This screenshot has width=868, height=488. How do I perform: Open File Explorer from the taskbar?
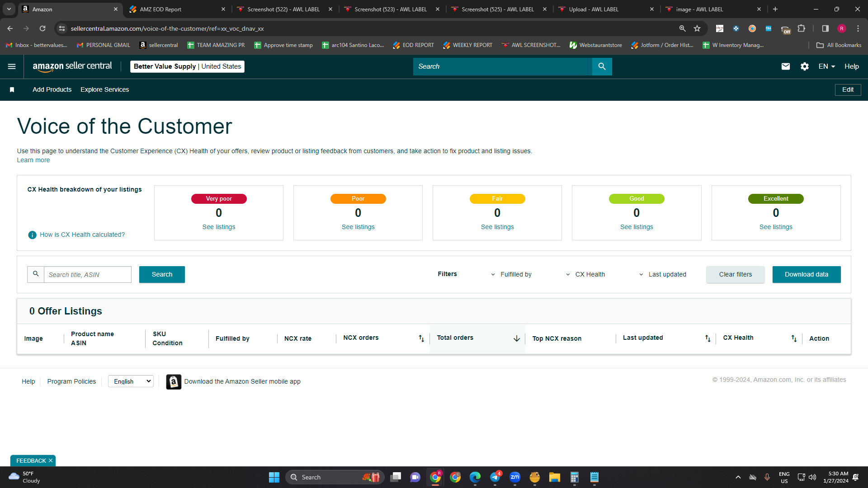coord(554,477)
